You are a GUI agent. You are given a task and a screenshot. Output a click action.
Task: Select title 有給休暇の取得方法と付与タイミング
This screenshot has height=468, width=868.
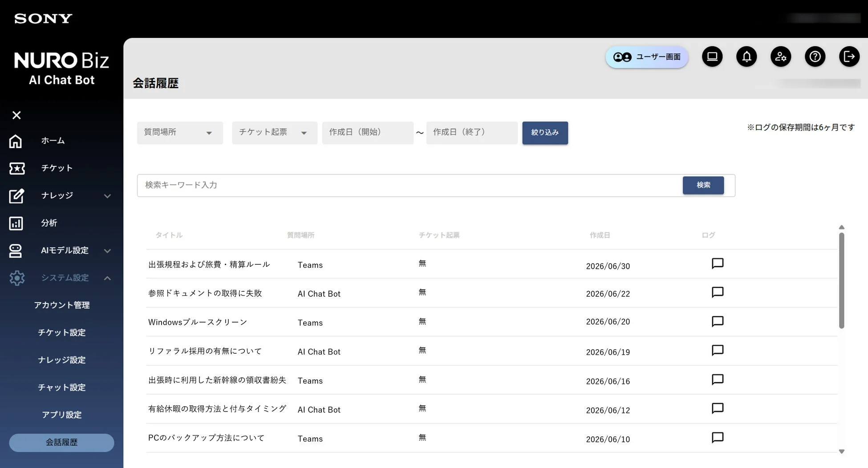tap(217, 409)
